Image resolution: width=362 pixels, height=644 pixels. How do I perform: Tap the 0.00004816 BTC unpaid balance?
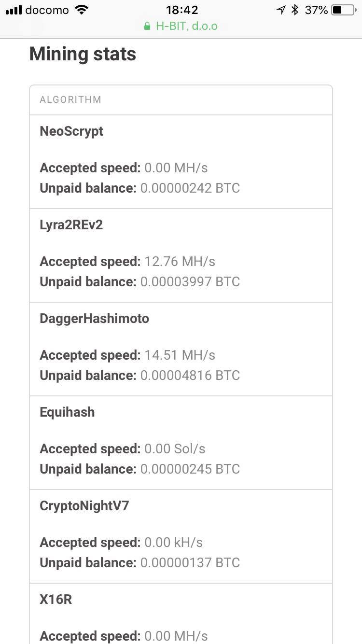click(x=190, y=376)
